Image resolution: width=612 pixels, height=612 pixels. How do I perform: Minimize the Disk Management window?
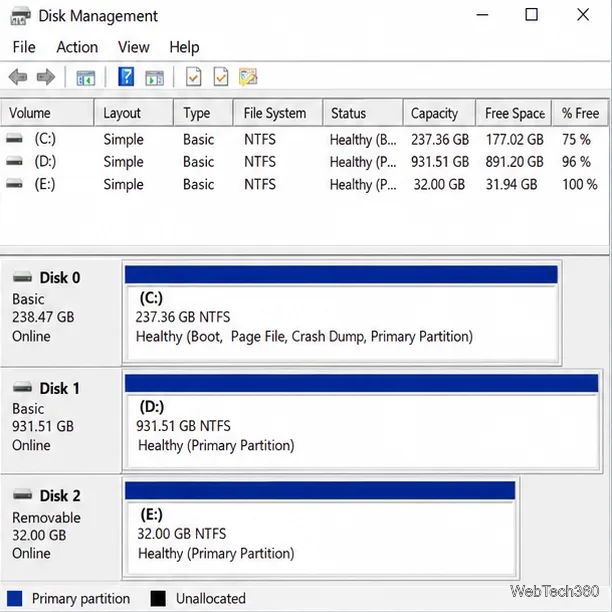coord(482,15)
